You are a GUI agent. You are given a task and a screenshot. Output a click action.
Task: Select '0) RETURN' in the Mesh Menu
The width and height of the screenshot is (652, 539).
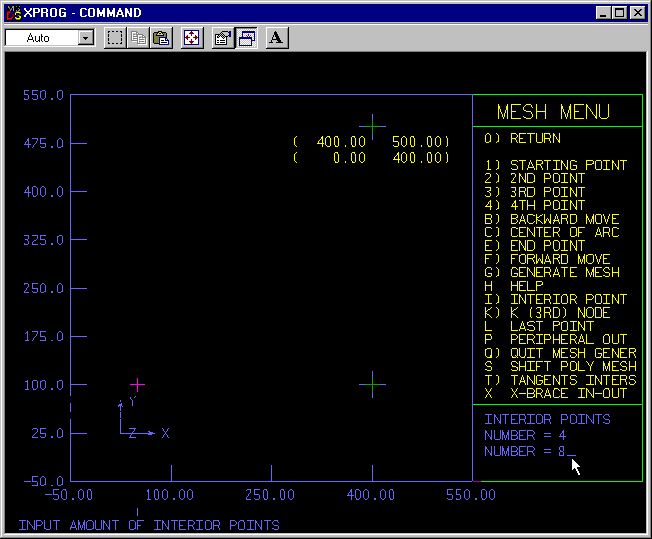[535, 138]
